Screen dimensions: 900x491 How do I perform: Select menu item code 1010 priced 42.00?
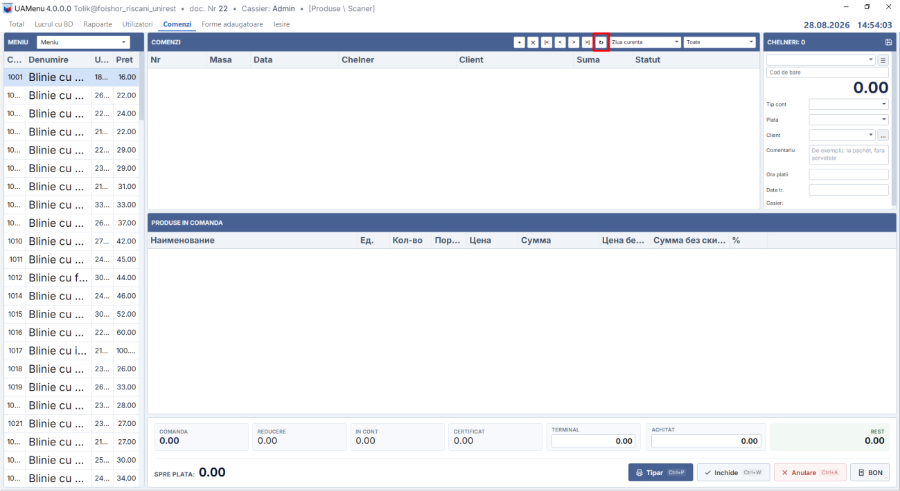point(72,241)
